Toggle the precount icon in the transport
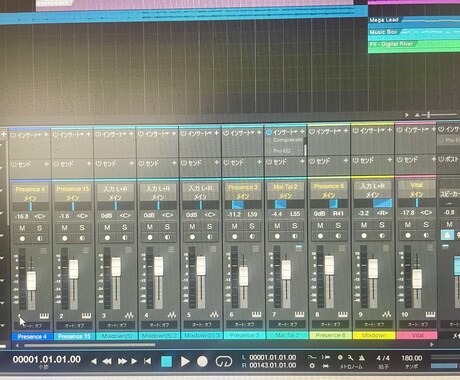The height and width of the screenshot is (380, 460). [340, 357]
